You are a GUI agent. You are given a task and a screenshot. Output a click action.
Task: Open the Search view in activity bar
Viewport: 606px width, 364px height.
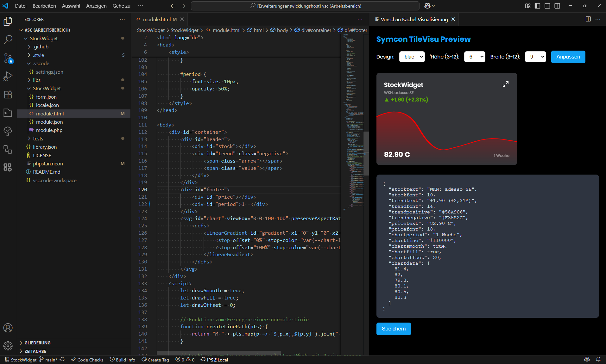(8, 40)
